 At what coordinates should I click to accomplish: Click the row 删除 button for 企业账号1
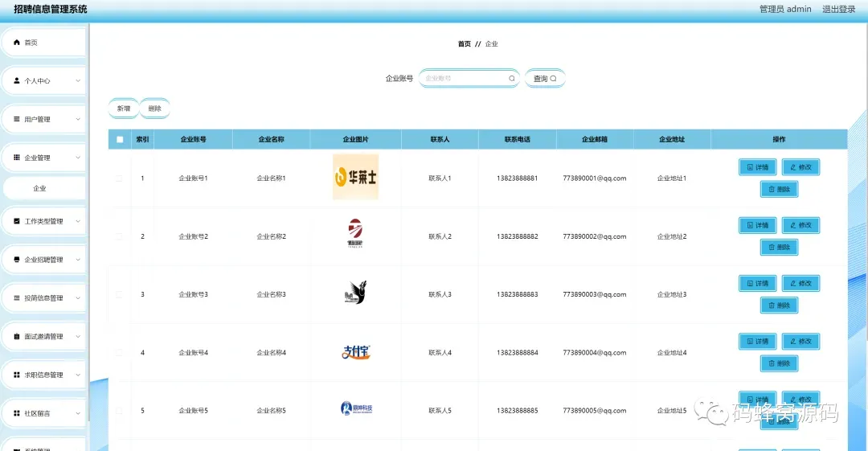pyautogui.click(x=779, y=189)
